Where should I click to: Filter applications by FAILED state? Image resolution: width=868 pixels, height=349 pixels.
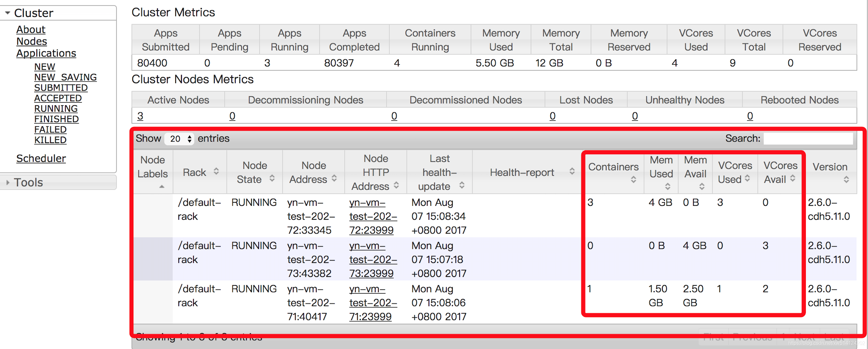[x=50, y=129]
